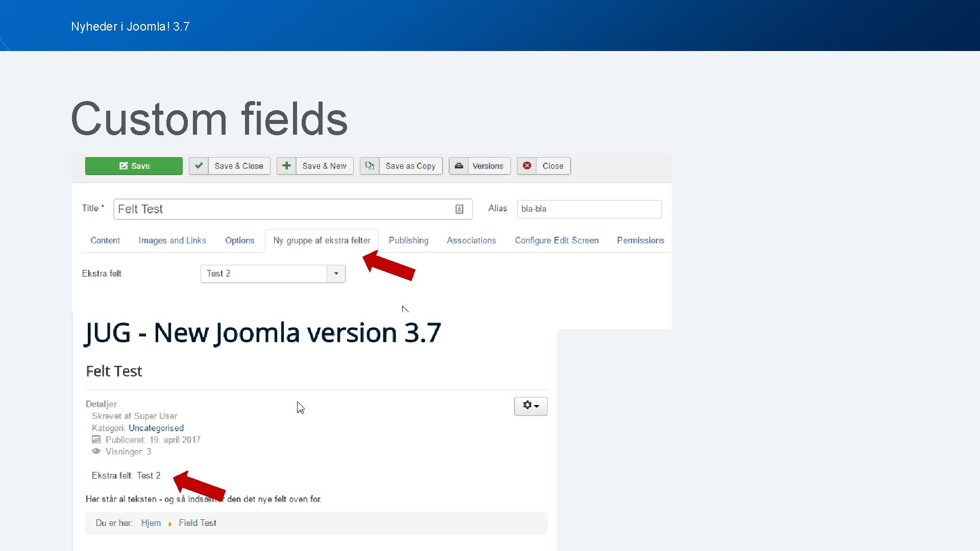This screenshot has width=980, height=551.
Task: Click the site title 'JUG - New Joomla version 3.7'
Action: tap(262, 333)
